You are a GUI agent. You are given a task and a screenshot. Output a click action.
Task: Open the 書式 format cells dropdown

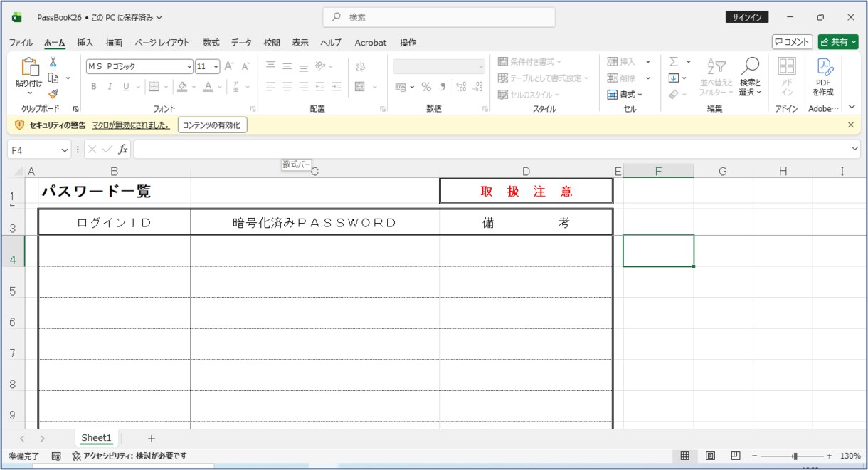[x=625, y=95]
